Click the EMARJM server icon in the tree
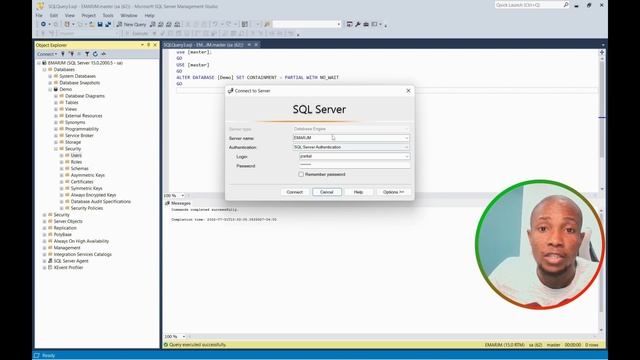The width and height of the screenshot is (640, 360). 44,63
